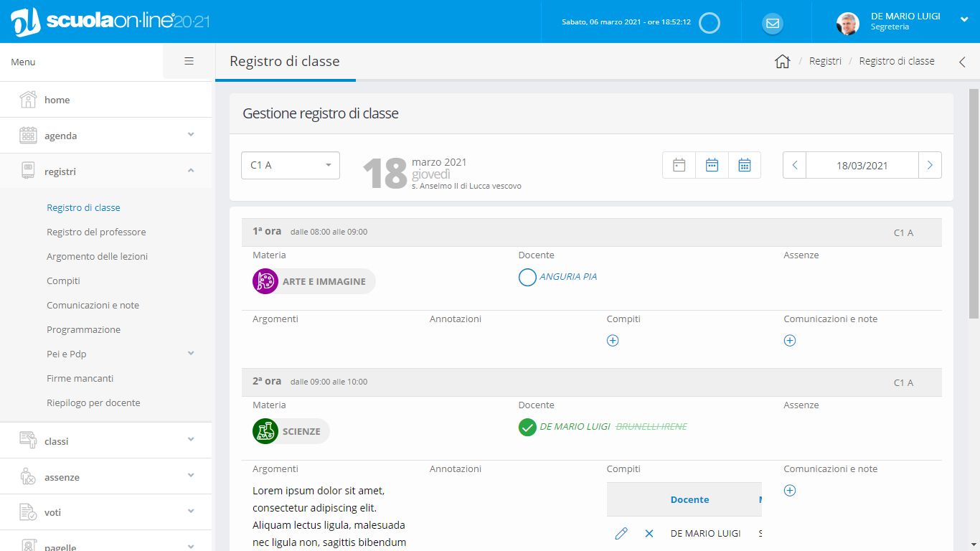Switch to the daily calendar view icon

point(679,165)
